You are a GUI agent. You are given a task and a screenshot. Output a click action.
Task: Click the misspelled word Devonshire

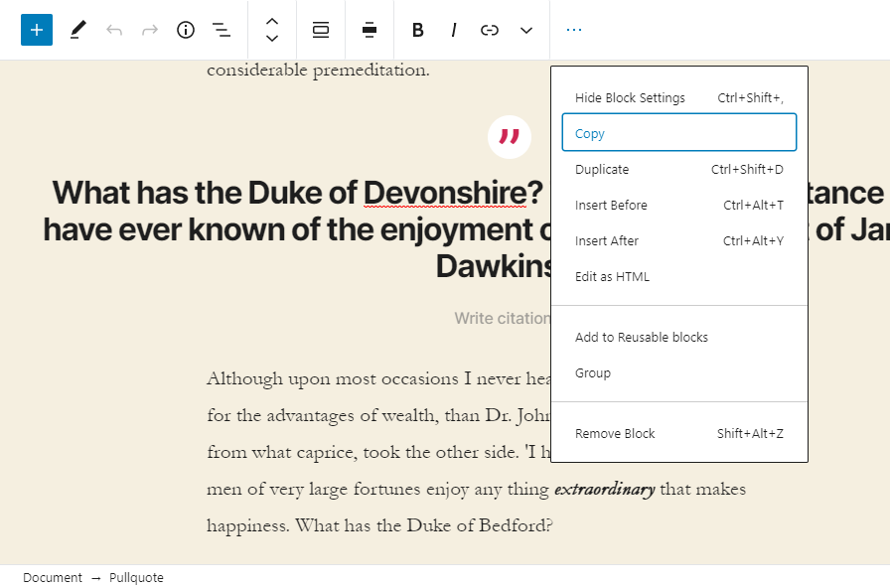click(x=445, y=193)
